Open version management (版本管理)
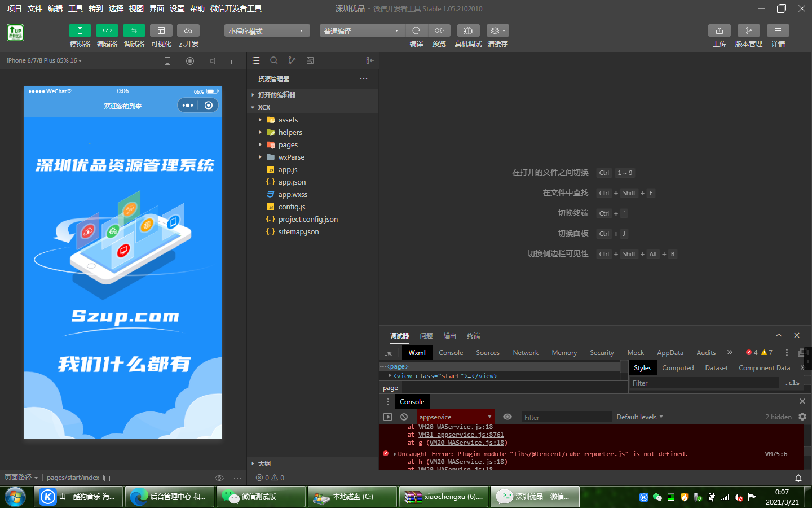Viewport: 812px width, 508px height. point(748,30)
